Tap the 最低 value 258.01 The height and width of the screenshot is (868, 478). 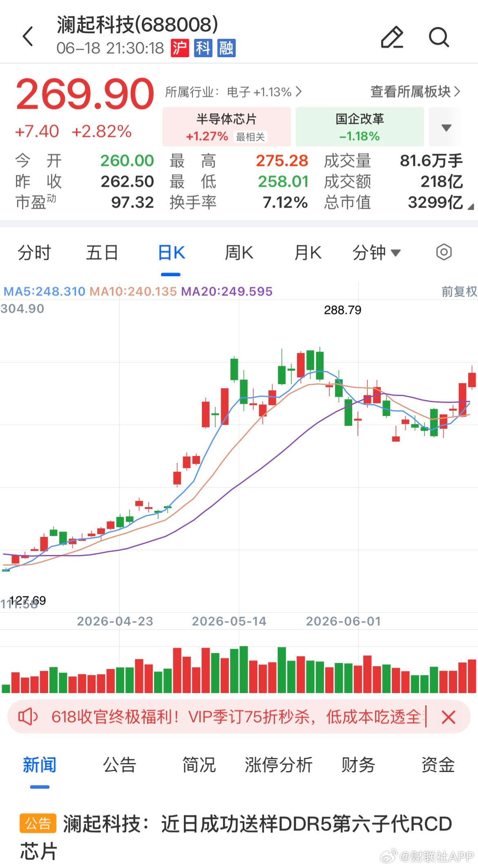click(x=283, y=181)
